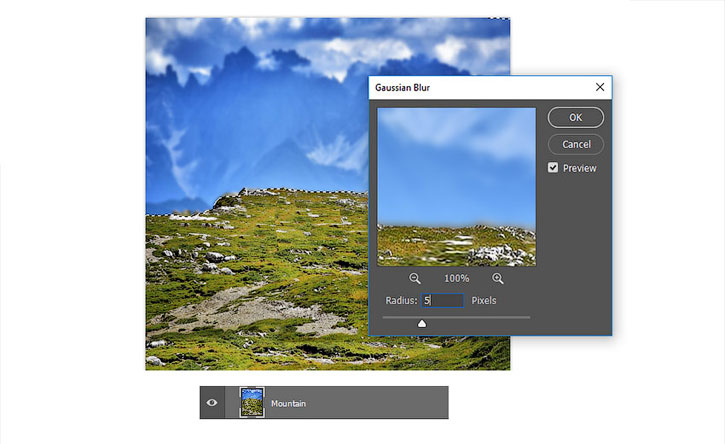
Task: Zoom in the Gaussian Blur preview
Action: click(498, 278)
